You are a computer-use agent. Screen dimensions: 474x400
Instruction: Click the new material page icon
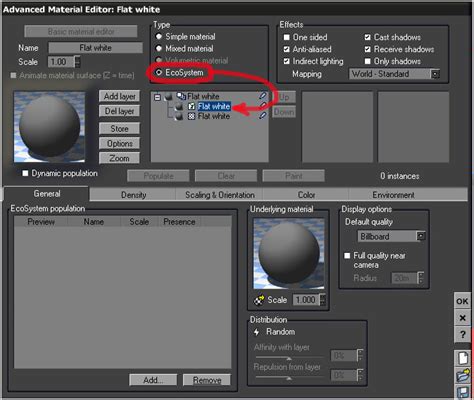pos(462,358)
